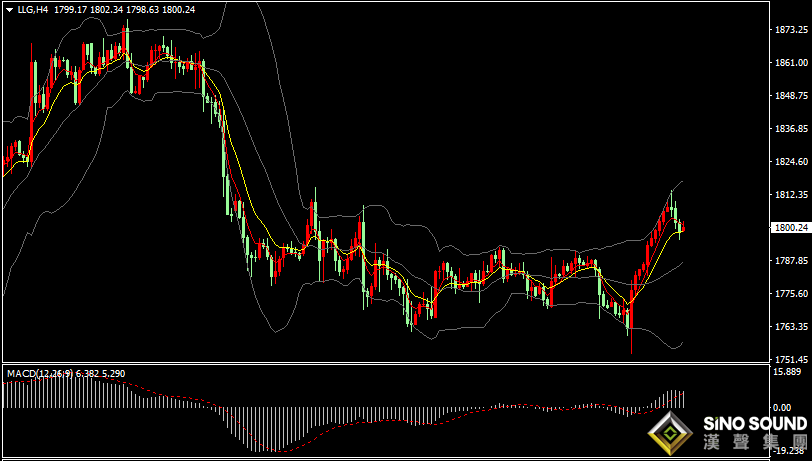This screenshot has height=461, width=812.
Task: Click the MACD 15.889 scale value
Action: [x=790, y=372]
